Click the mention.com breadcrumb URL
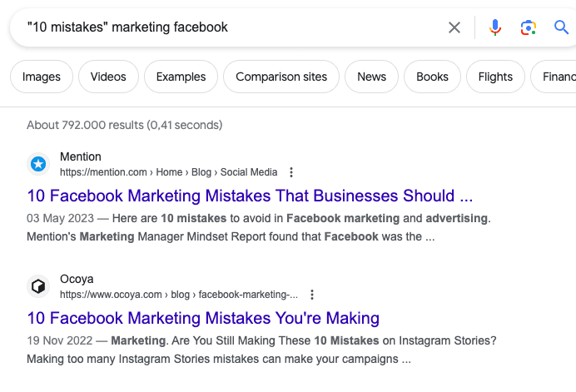This screenshot has width=576, height=392. point(168,172)
